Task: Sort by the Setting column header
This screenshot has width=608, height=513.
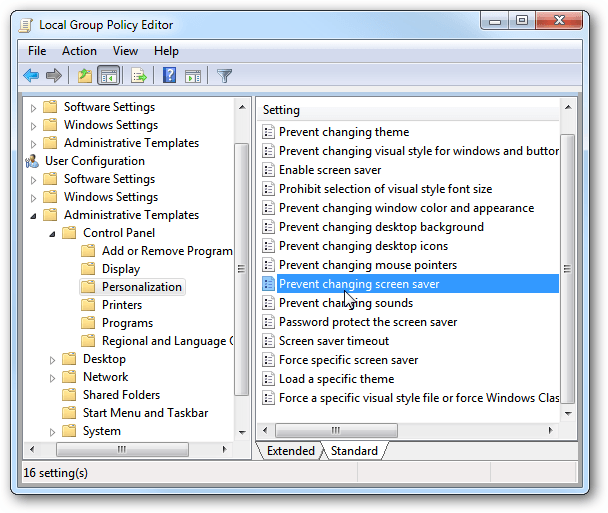Action: click(408, 110)
